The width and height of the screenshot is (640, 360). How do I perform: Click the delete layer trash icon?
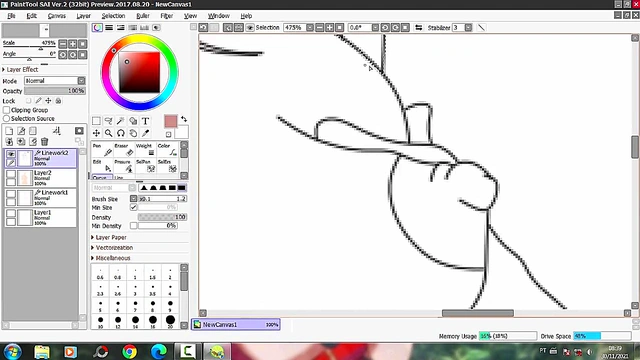point(44,142)
